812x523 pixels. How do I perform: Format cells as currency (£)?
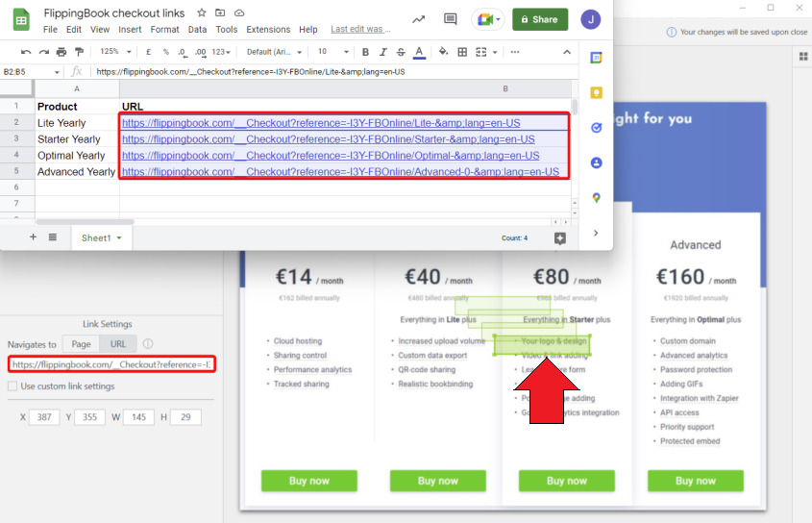click(149, 52)
